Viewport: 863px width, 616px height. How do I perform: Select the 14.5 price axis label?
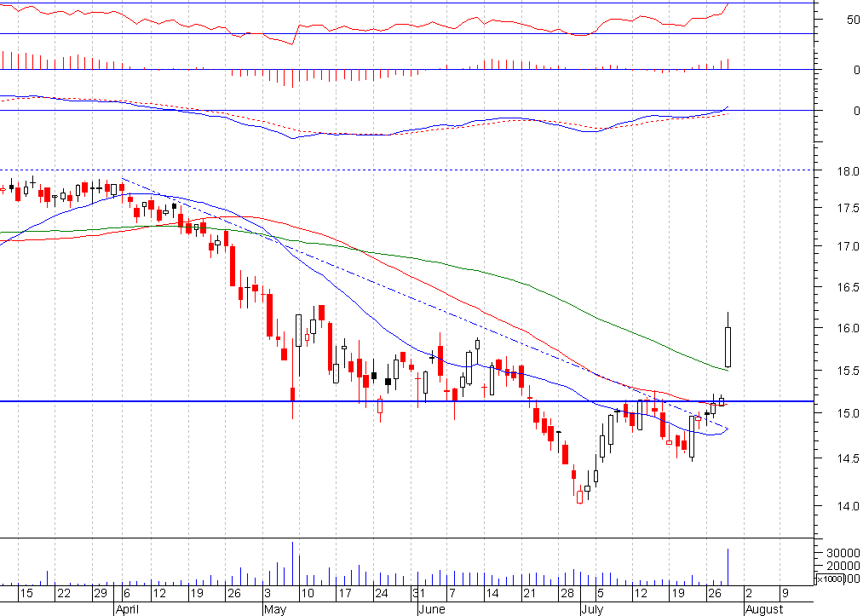click(849, 458)
